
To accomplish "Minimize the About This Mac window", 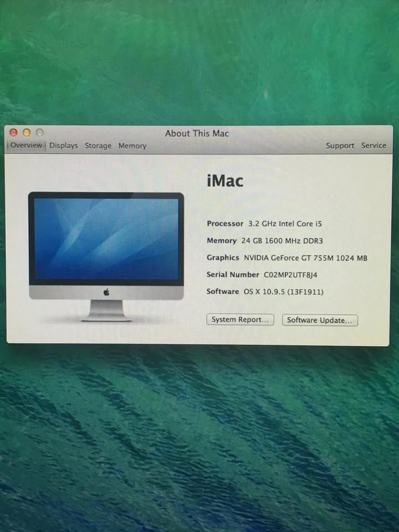I will (27, 132).
